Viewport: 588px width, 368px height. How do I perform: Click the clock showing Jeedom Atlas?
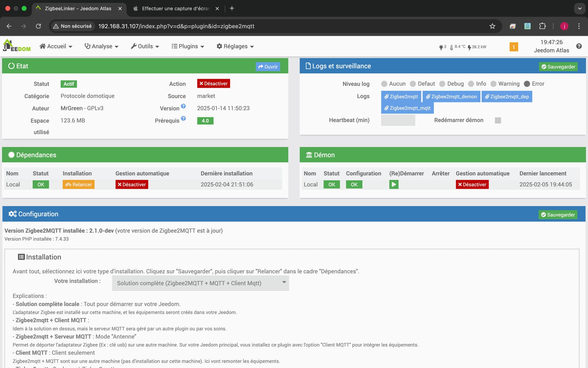coord(552,46)
